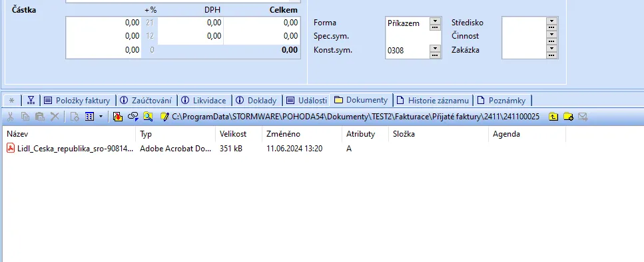
Task: Sort by Změněno column header
Action: tap(302, 134)
